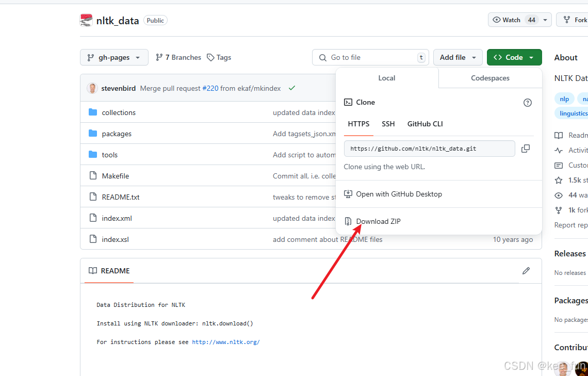Toggle the green Code dropdown button
Viewport: 588px width, 376px height.
(514, 57)
